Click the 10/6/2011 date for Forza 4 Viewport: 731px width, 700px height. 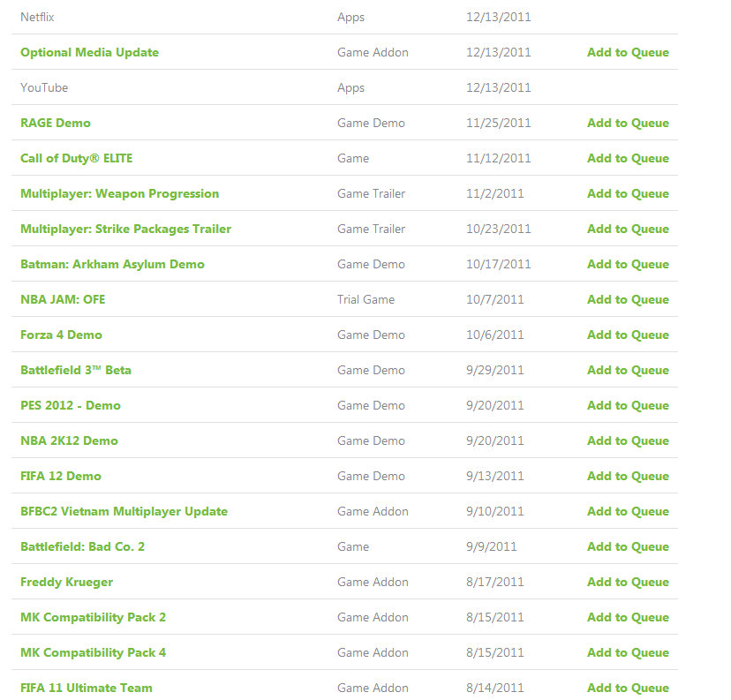coord(495,335)
